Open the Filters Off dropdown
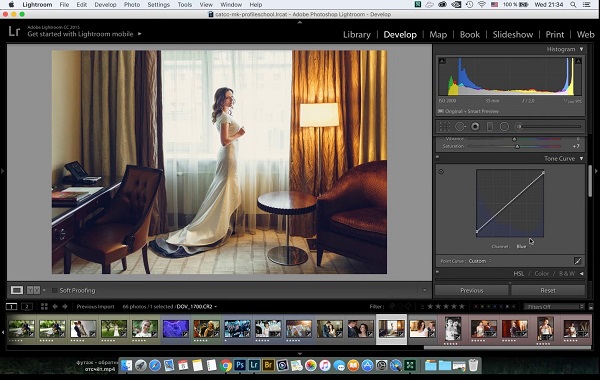The image size is (600, 380). (x=554, y=307)
